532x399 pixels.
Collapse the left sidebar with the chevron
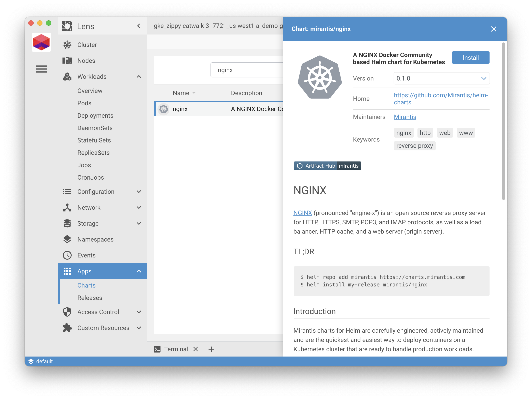point(139,26)
